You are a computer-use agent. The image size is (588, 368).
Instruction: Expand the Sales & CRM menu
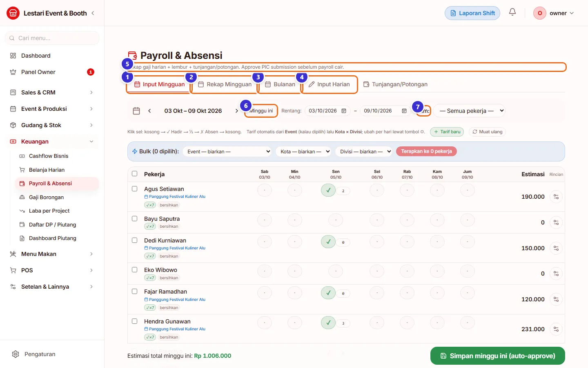(52, 92)
